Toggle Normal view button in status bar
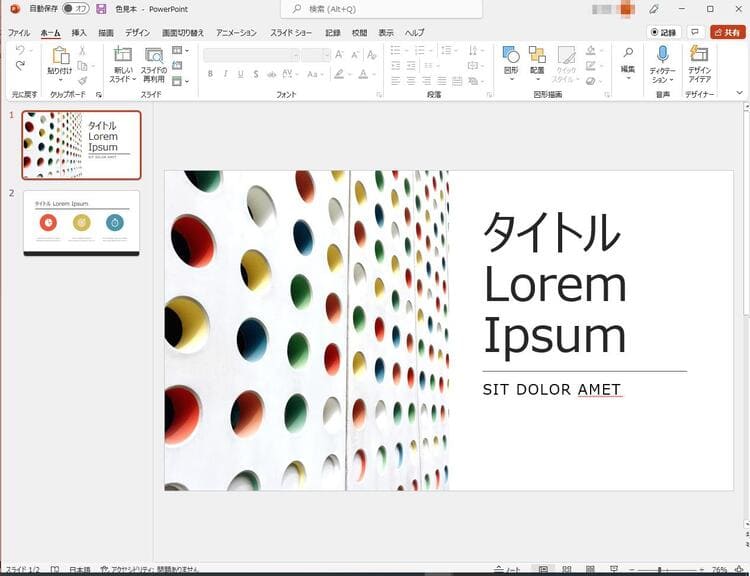750x576 pixels. (x=543, y=570)
